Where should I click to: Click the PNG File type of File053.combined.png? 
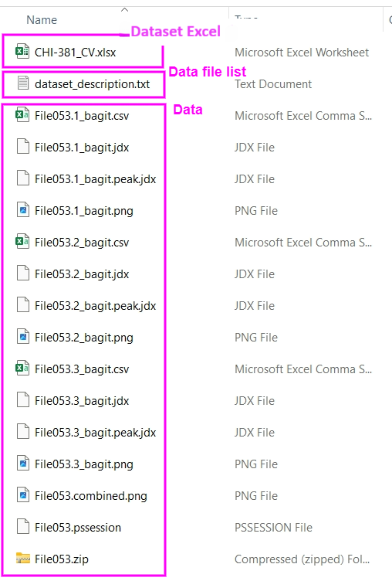[x=256, y=496]
